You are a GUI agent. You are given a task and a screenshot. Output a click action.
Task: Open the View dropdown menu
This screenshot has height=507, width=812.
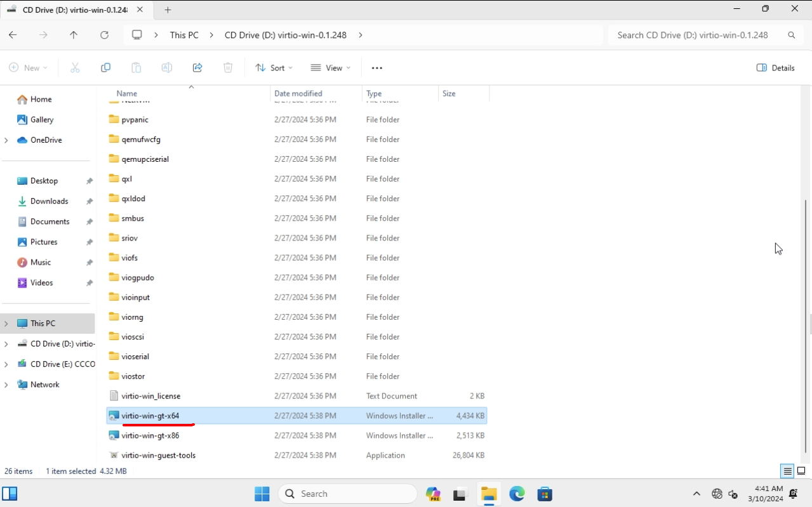click(x=330, y=68)
